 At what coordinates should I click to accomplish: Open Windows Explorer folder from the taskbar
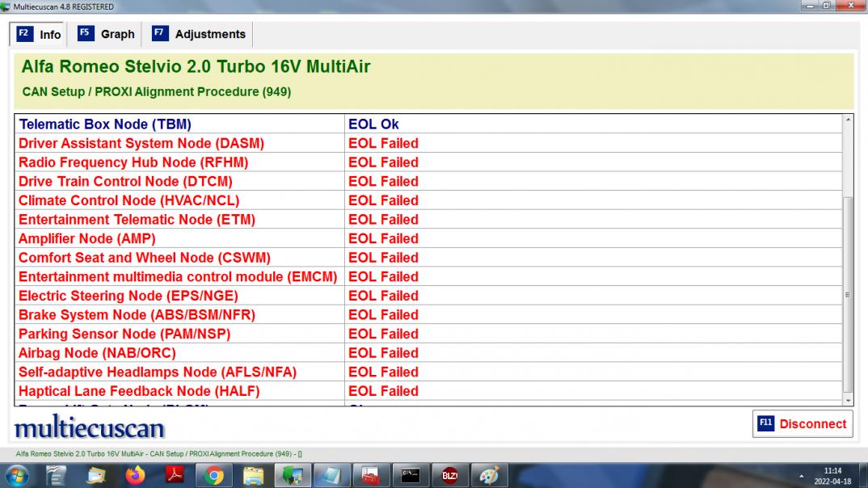(253, 475)
